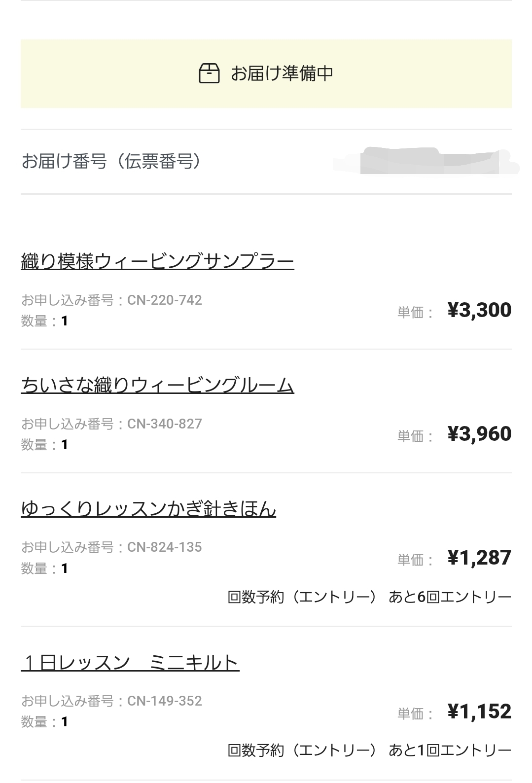Click the ¥1,152 unit price

click(479, 712)
